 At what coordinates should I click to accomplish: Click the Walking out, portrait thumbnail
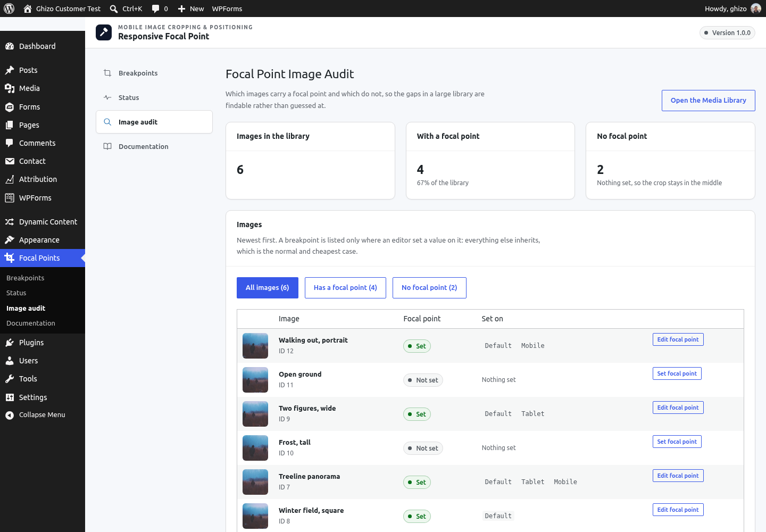coord(255,346)
